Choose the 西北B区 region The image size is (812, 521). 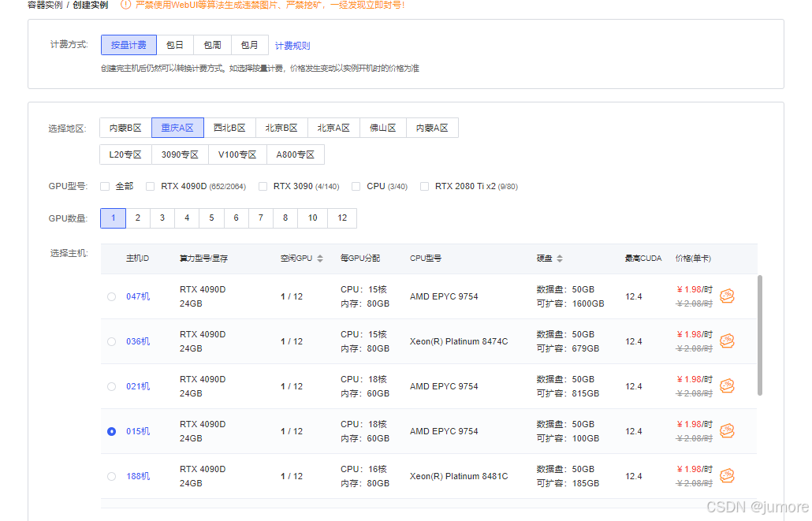(229, 128)
